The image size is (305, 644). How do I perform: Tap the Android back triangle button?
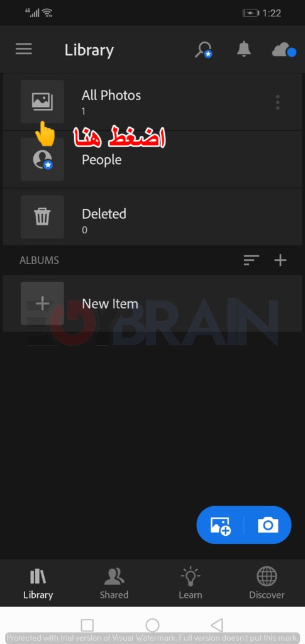coord(217,625)
